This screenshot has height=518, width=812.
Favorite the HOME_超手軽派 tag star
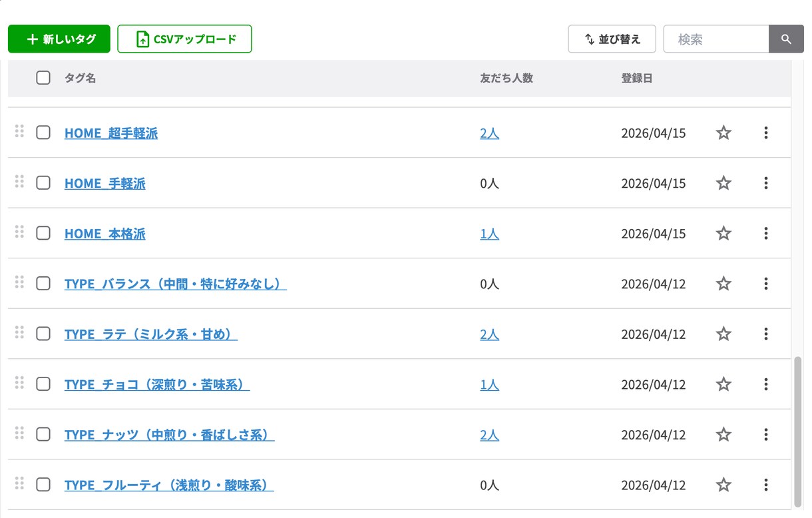pos(723,132)
